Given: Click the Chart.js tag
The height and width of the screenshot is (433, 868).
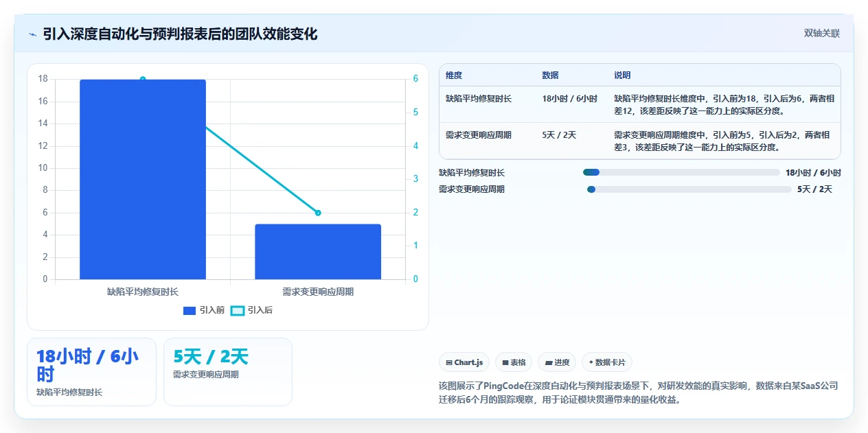Looking at the screenshot, I should click(x=464, y=362).
